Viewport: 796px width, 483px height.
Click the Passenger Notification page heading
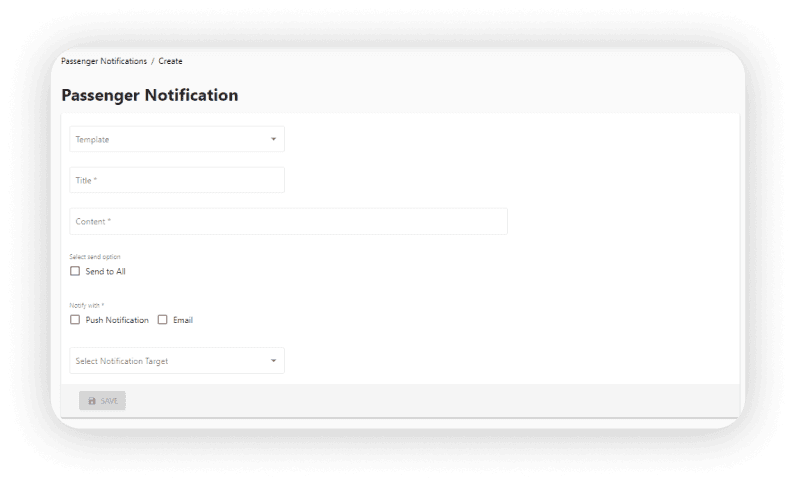point(150,95)
